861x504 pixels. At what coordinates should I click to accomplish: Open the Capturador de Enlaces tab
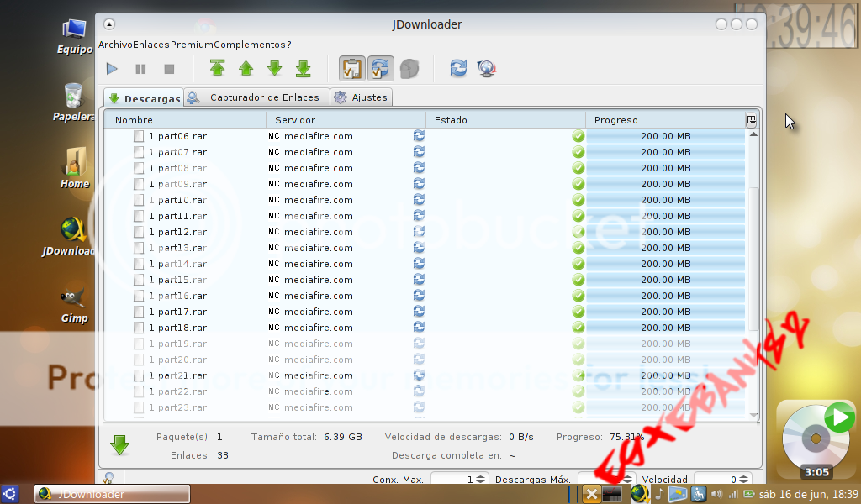(x=256, y=97)
